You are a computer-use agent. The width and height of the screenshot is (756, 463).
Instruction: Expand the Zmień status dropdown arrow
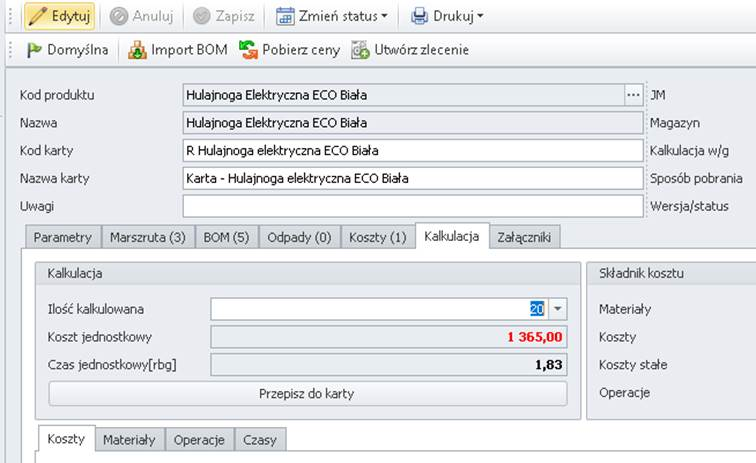[x=384, y=17]
